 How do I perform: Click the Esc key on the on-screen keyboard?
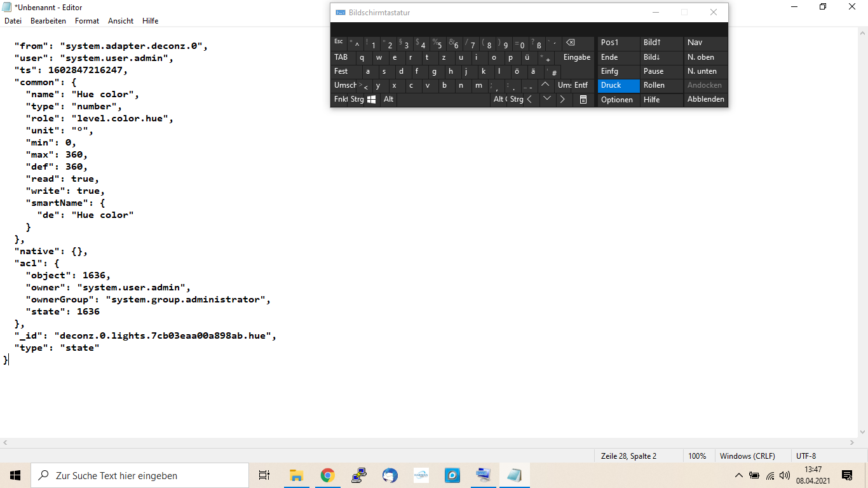pos(339,43)
